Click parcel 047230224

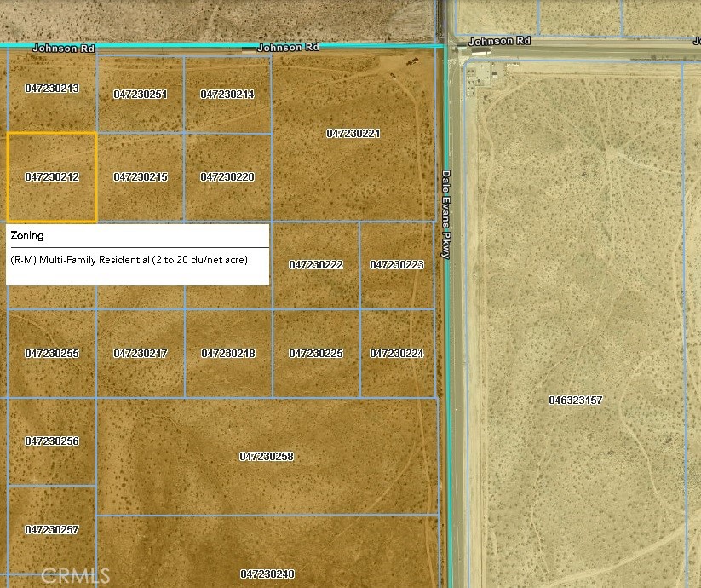397,354
